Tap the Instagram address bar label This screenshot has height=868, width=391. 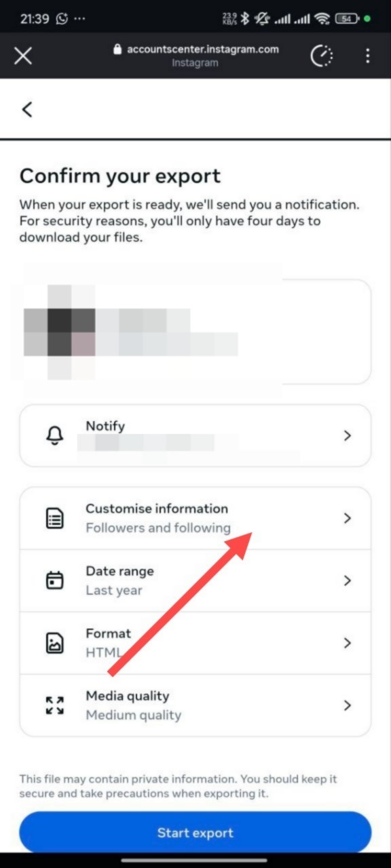tap(195, 62)
